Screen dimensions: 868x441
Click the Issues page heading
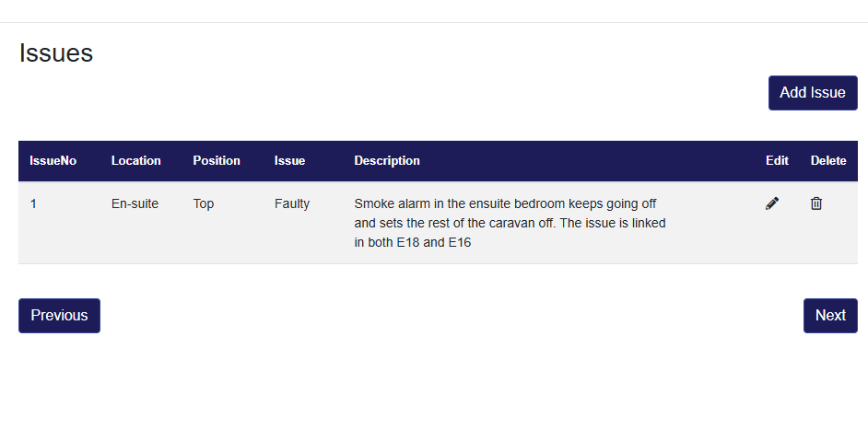click(56, 53)
